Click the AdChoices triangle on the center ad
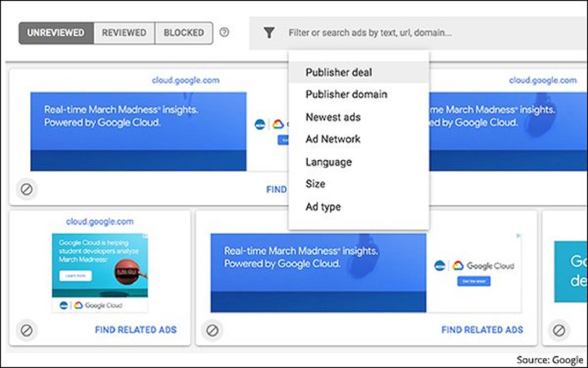The height and width of the screenshot is (368, 588). click(x=519, y=235)
